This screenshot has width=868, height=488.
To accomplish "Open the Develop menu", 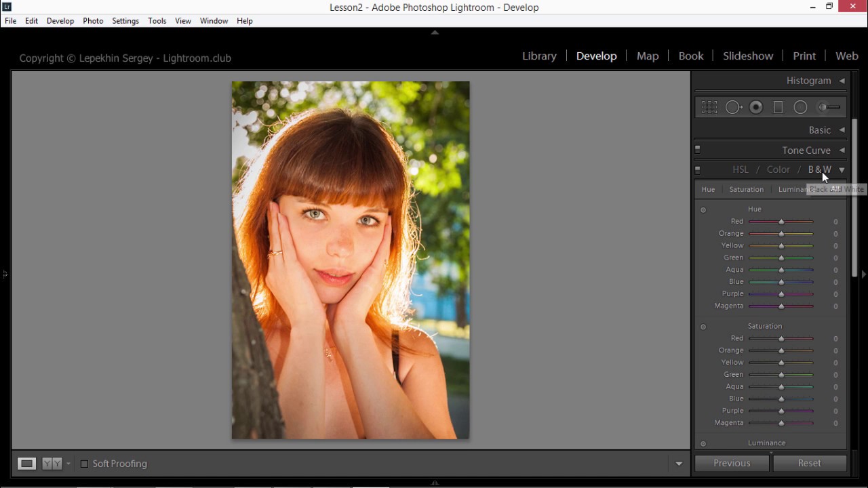I will point(60,21).
